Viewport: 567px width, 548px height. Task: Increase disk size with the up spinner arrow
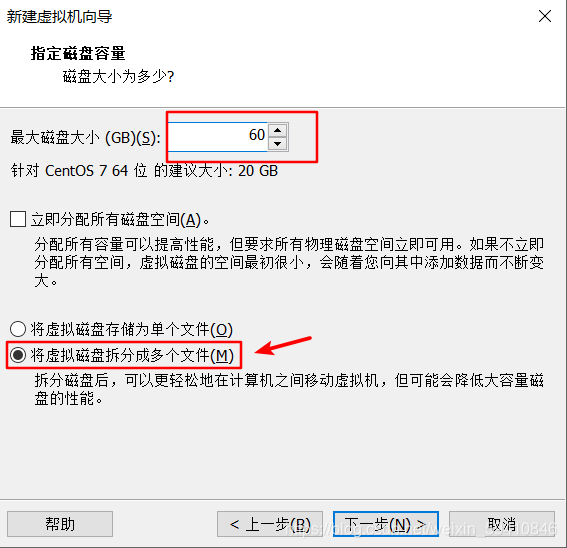click(x=278, y=130)
